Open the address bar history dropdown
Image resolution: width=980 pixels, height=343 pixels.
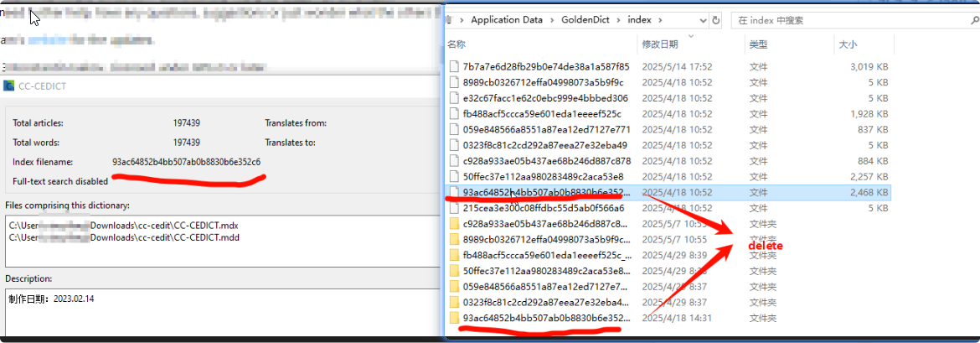point(701,20)
